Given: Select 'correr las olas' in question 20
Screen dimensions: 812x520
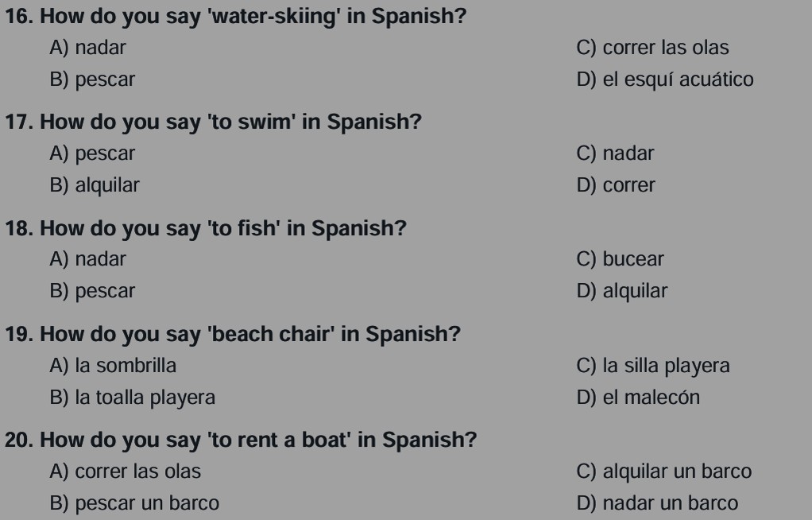Looking at the screenshot, I should pos(126,471).
